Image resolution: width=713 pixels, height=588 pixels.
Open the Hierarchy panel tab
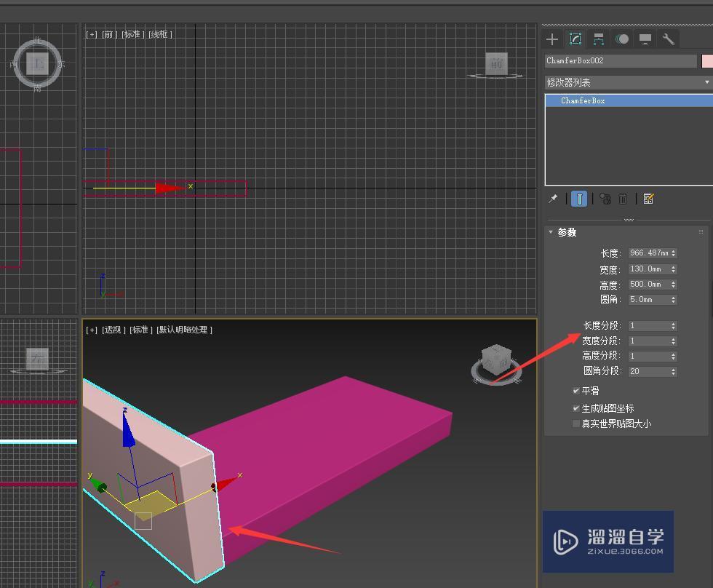point(598,39)
